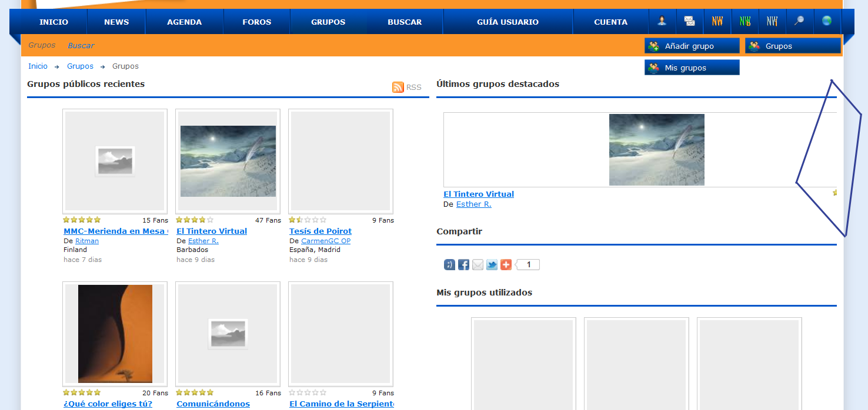Click MMC-Merienda placeholder thumbnail

point(115,161)
